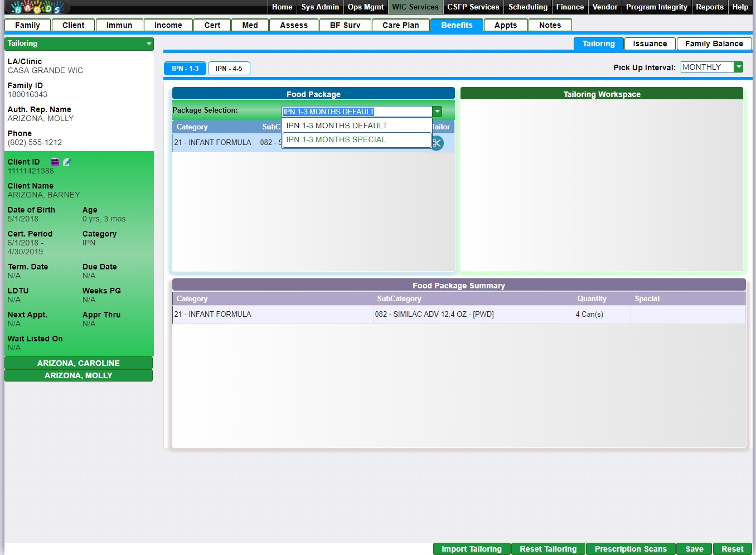Click the scissors Tailor icon for Infant Formula
Image resolution: width=756 pixels, height=555 pixels.
(437, 143)
